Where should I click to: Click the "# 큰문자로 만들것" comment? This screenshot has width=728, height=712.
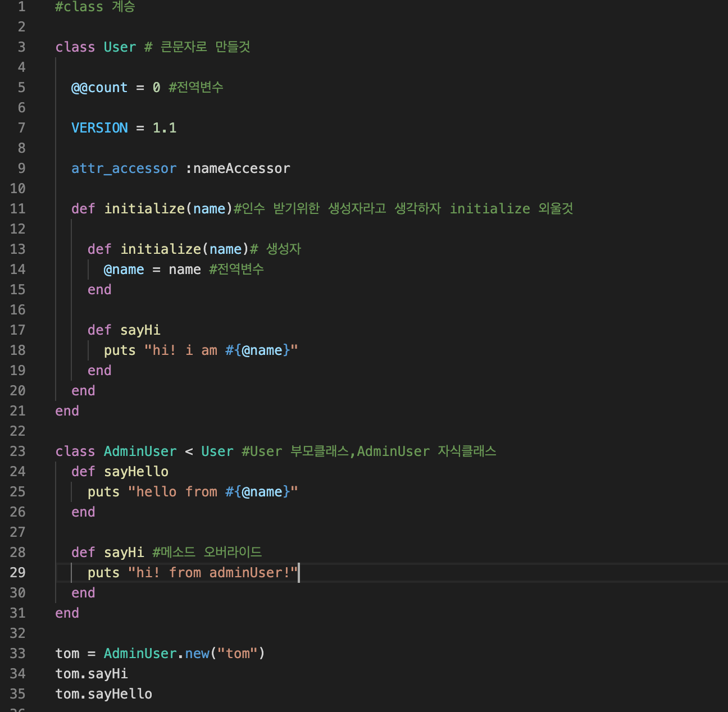click(197, 47)
